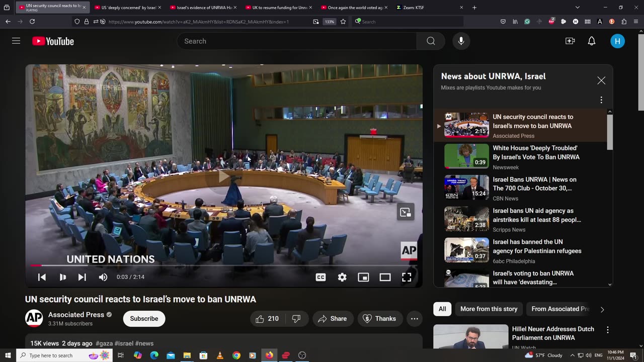Open the YouTube guide hamburger menu
Image resolution: width=644 pixels, height=362 pixels.
click(x=16, y=41)
